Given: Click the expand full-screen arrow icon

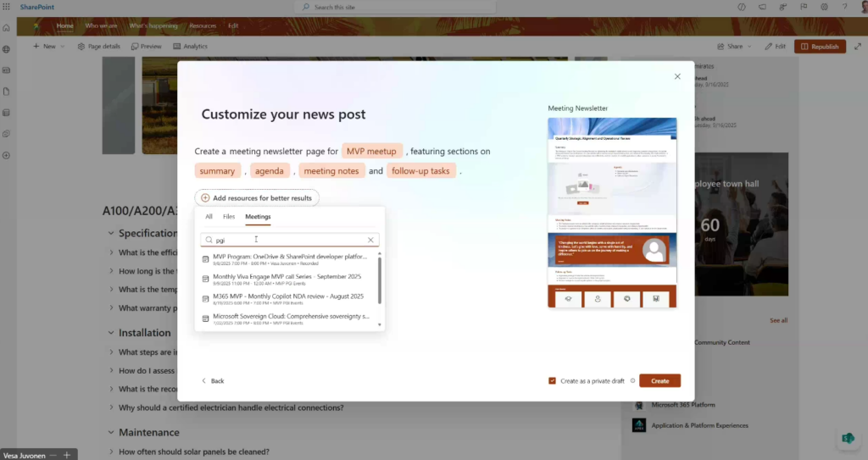Looking at the screenshot, I should coord(858,47).
